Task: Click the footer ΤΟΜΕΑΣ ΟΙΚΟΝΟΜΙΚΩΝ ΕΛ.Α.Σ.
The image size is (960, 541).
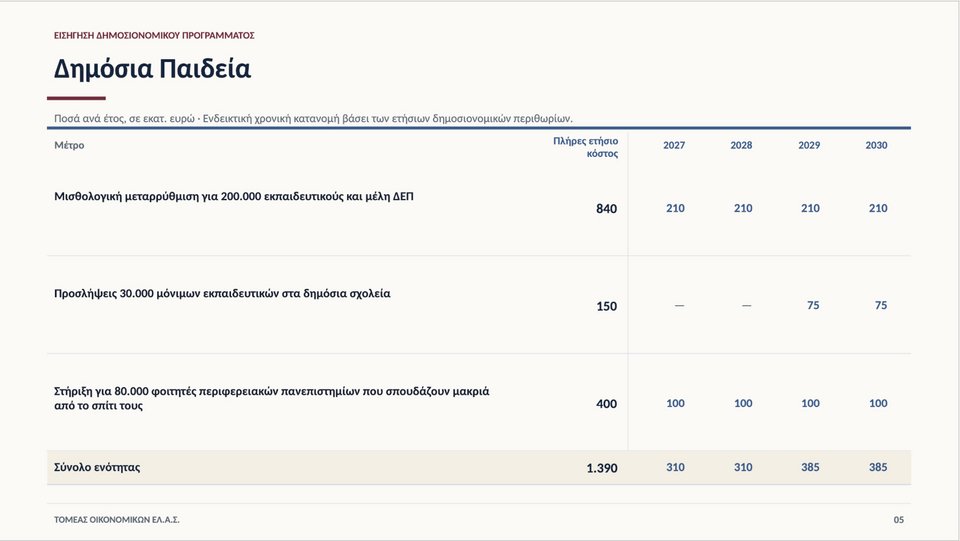Action: point(117,520)
